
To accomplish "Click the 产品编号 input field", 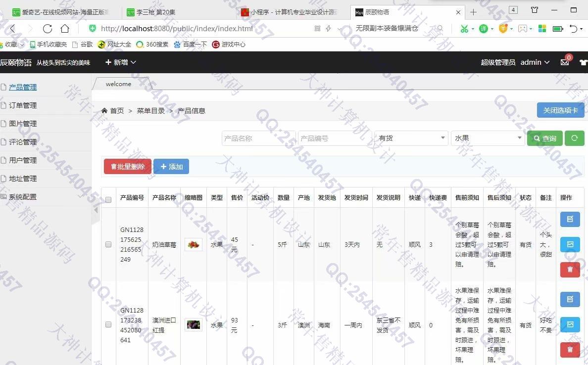I will click(335, 138).
